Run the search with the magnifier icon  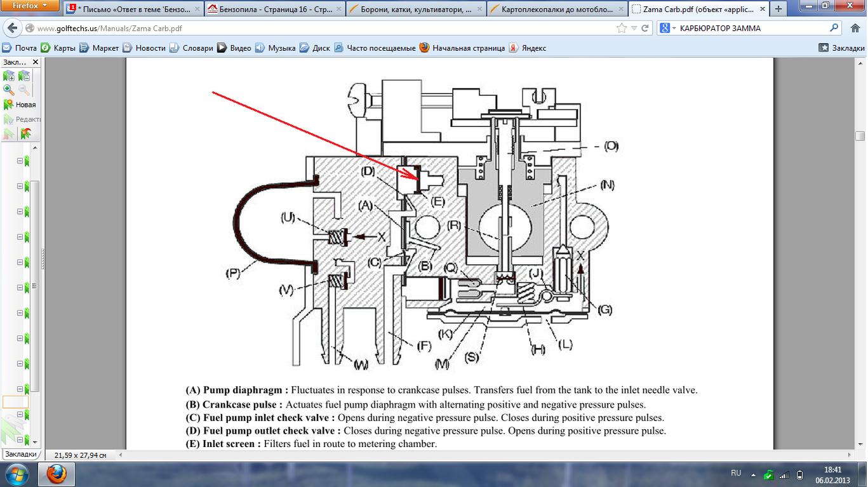(834, 28)
